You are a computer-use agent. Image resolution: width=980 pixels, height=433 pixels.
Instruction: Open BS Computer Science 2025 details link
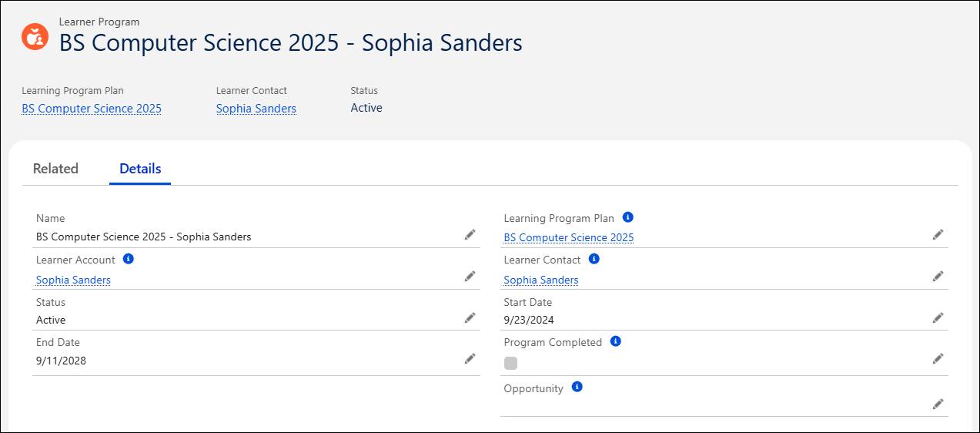569,237
